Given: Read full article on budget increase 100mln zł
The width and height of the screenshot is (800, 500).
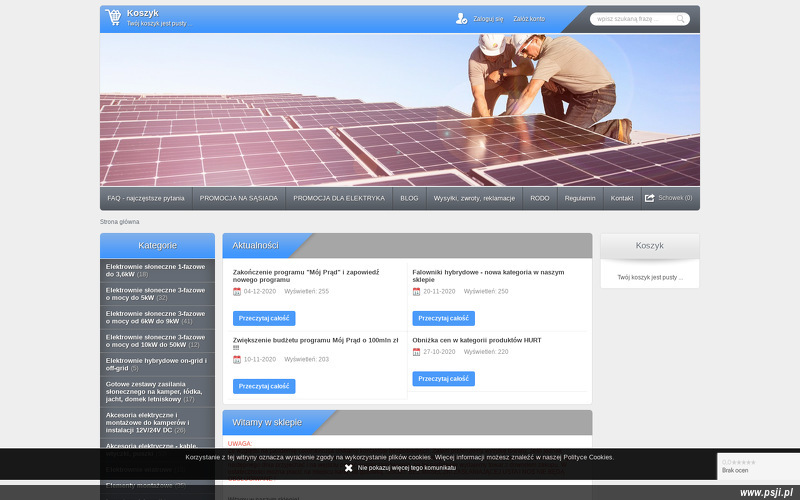Looking at the screenshot, I should pos(264,386).
